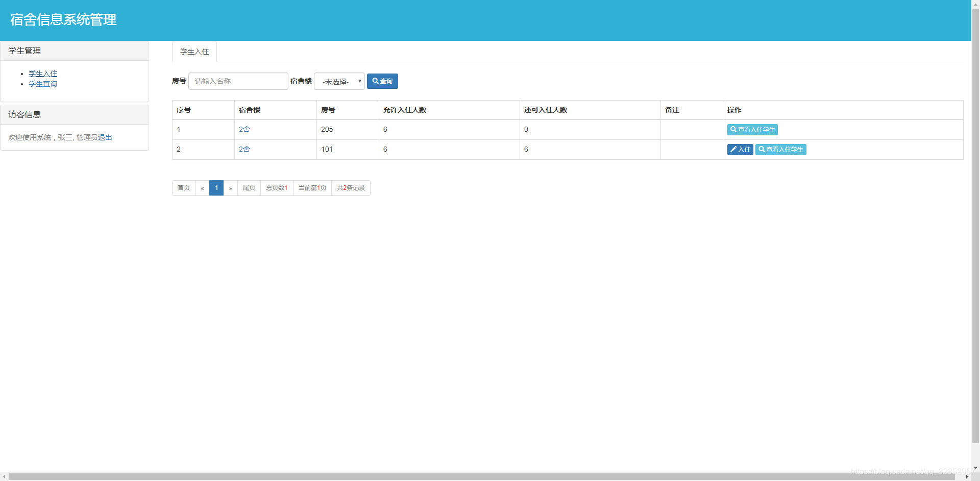Click 学生管理 panel heading

click(75, 51)
